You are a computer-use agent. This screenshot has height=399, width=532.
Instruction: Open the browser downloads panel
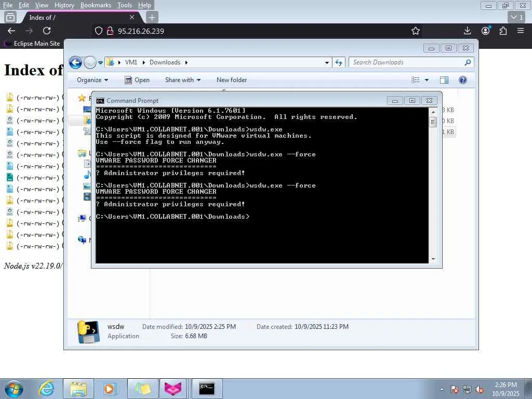pyautogui.click(x=467, y=31)
